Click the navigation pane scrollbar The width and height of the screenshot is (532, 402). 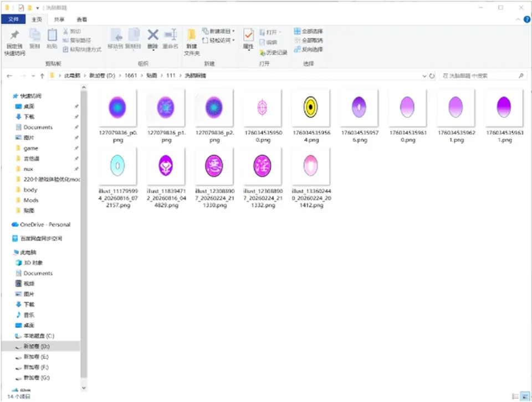pyautogui.click(x=84, y=235)
